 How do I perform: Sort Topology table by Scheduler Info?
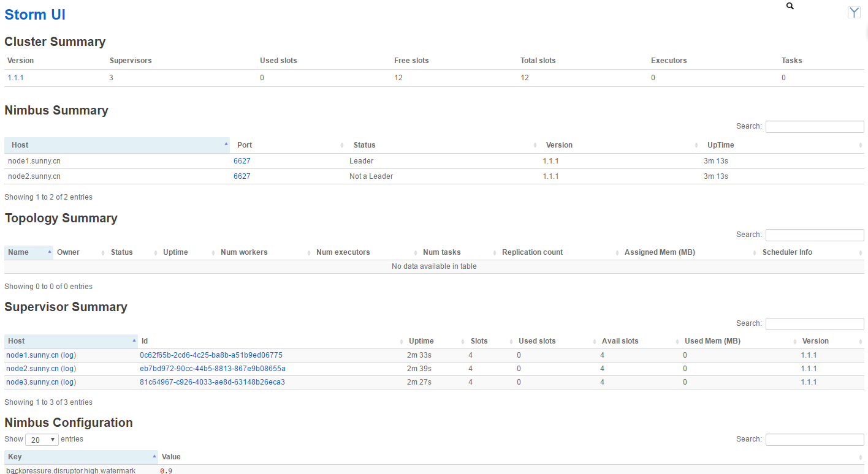(x=812, y=252)
